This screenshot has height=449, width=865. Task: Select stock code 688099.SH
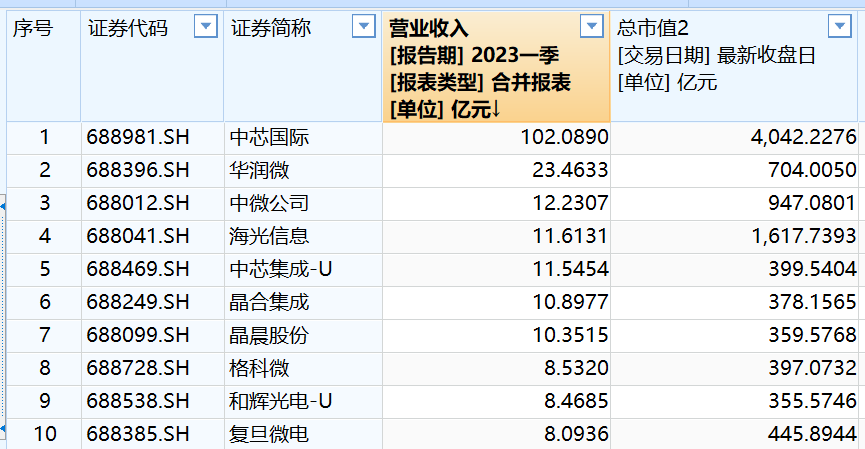pos(138,335)
